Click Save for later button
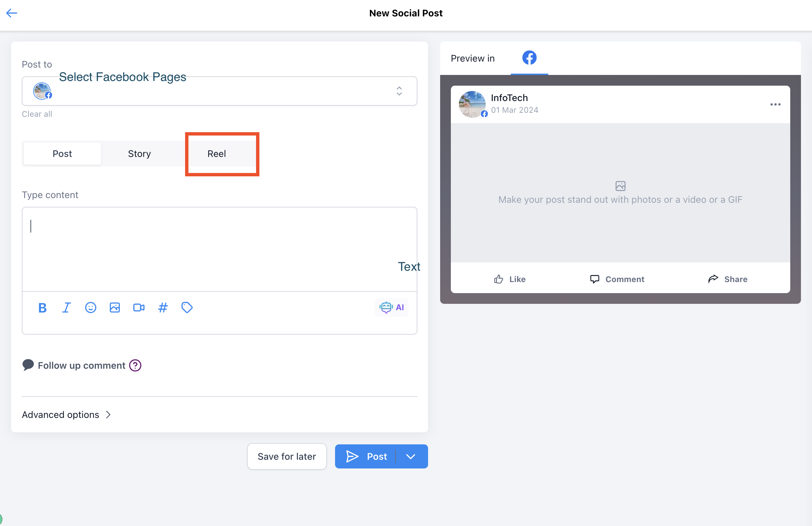The width and height of the screenshot is (812, 526). click(287, 456)
